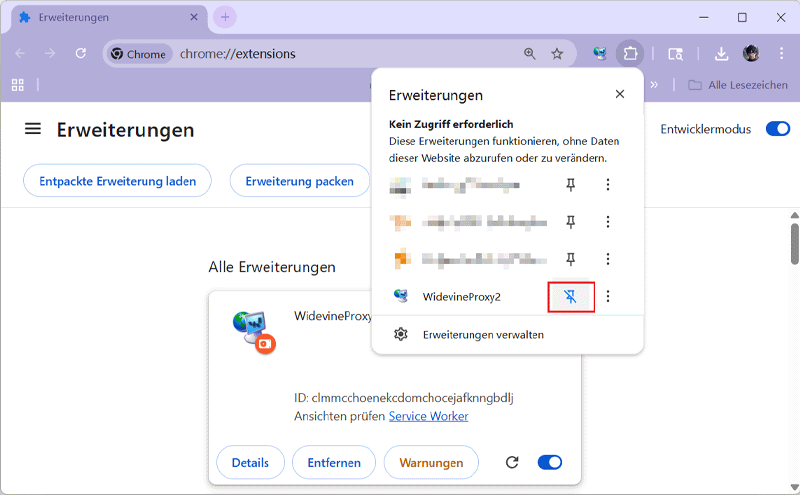This screenshot has width=800, height=495.
Task: Click the Extensions puzzle icon in the toolbar
Action: tap(630, 53)
